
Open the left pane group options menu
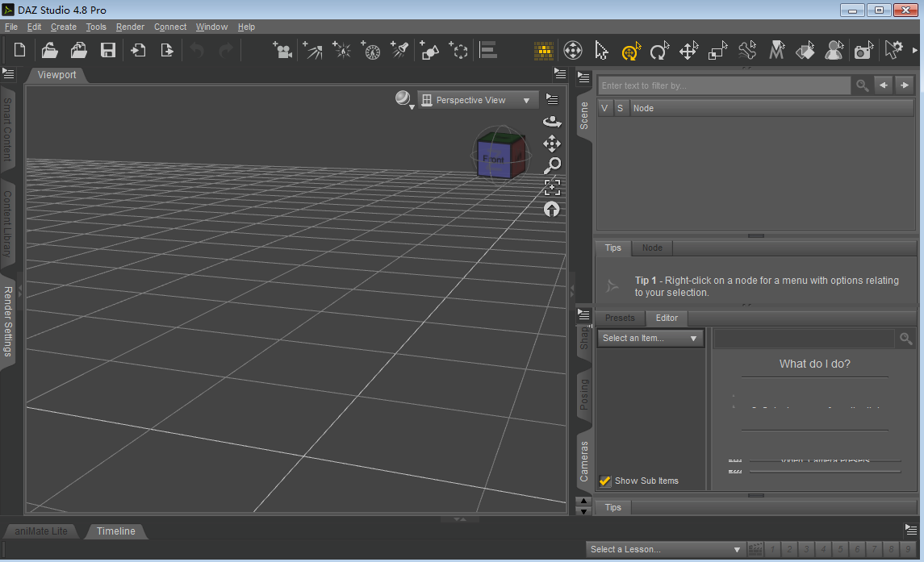[8, 73]
